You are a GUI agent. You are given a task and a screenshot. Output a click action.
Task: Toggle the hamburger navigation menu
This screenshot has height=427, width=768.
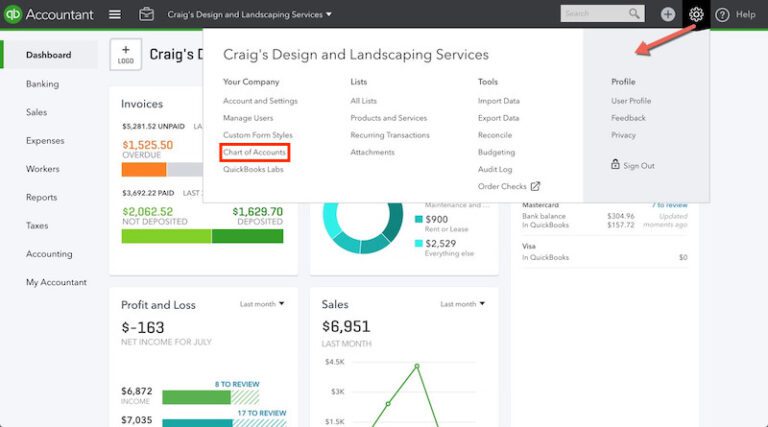(115, 15)
